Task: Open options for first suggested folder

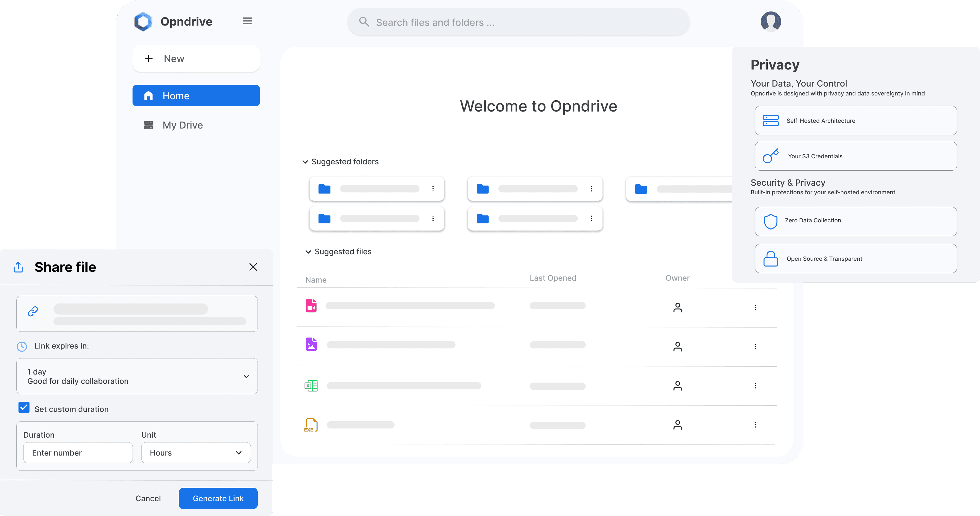Action: 433,189
